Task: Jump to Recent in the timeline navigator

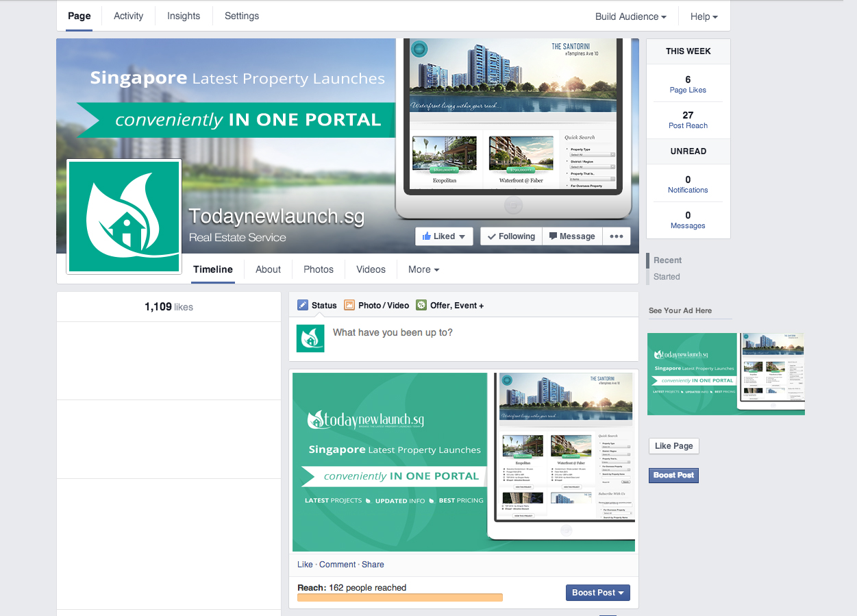Action: pyautogui.click(x=668, y=260)
